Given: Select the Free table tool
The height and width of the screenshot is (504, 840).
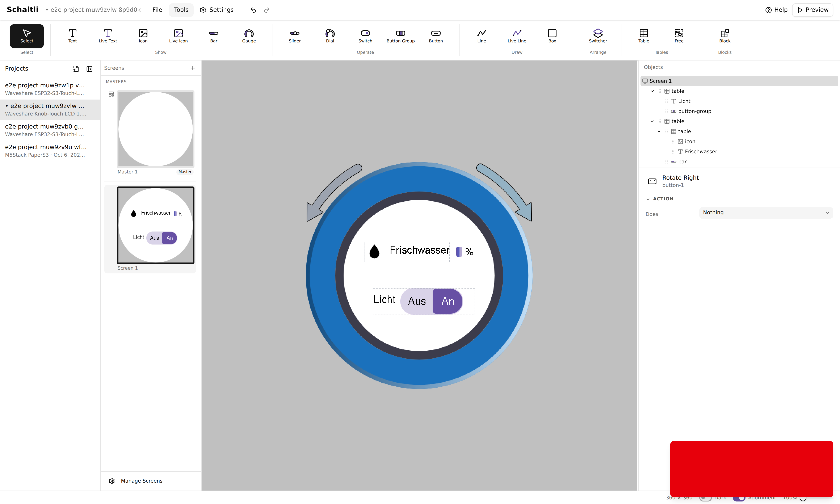Looking at the screenshot, I should 679,36.
